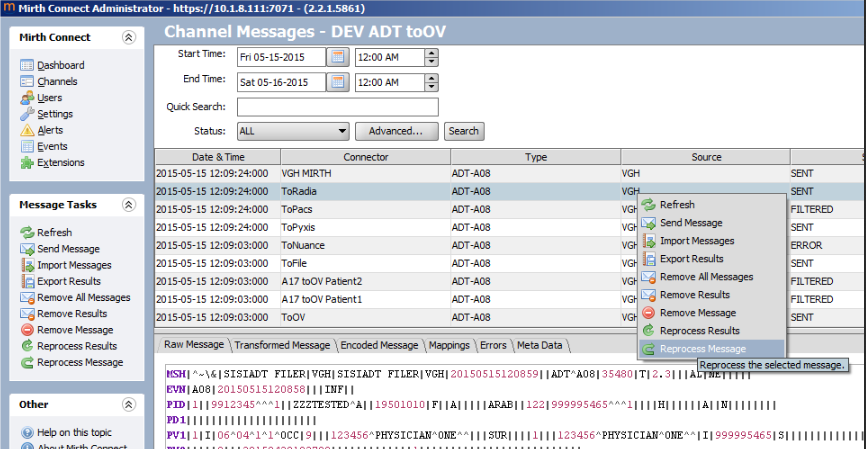Choose Remove Results in the context menu
The width and height of the screenshot is (866, 449).
click(x=712, y=295)
